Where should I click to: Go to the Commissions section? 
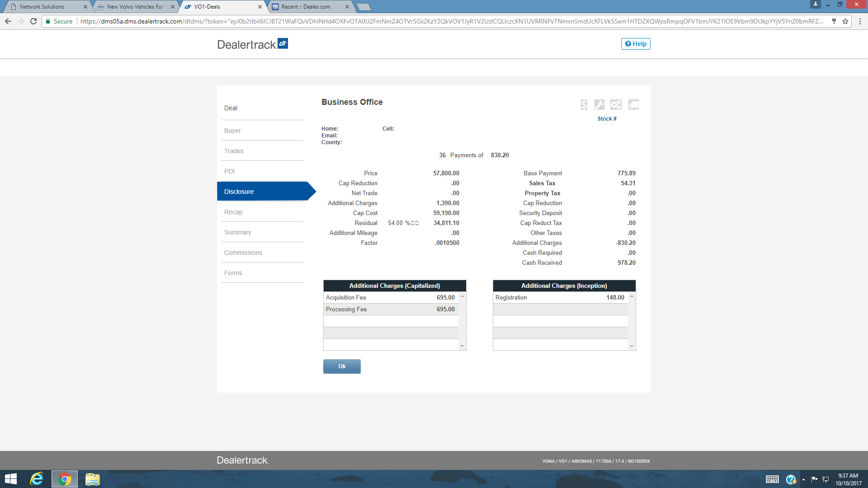pyautogui.click(x=243, y=253)
